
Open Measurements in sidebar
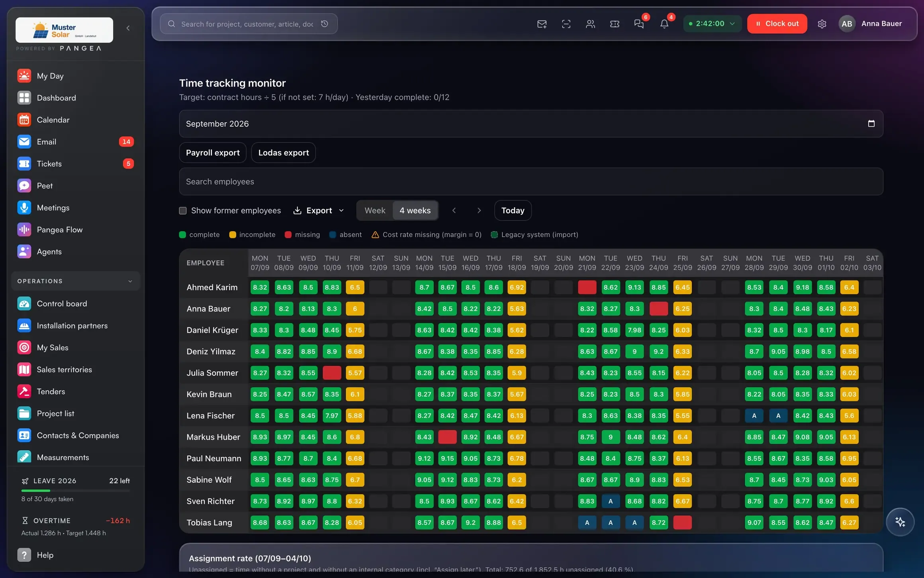pos(76,457)
